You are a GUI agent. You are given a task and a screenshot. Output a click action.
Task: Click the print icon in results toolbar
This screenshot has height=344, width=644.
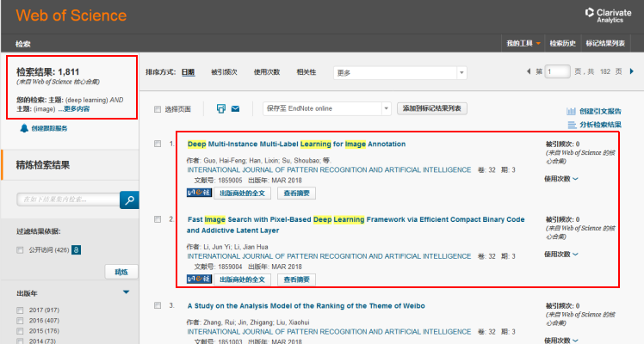221,108
